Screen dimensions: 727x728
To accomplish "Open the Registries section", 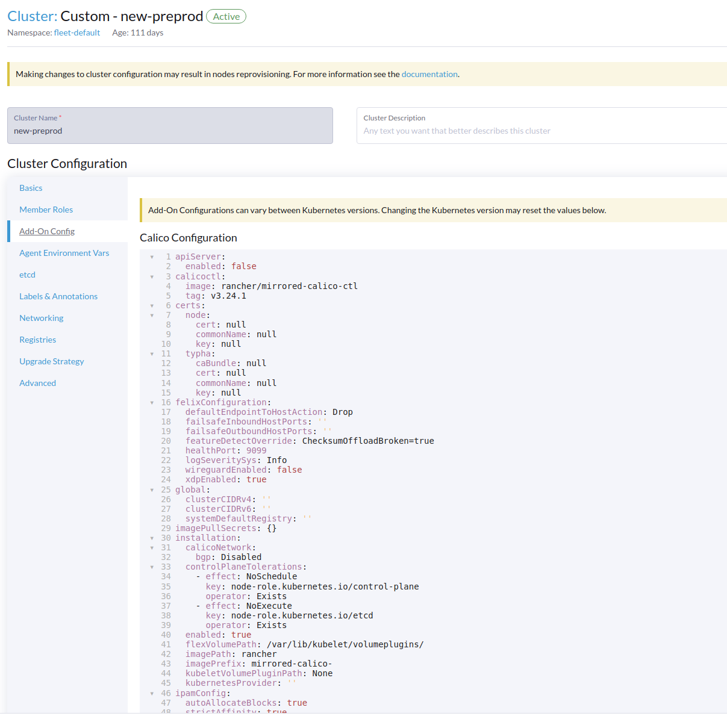I will [37, 339].
